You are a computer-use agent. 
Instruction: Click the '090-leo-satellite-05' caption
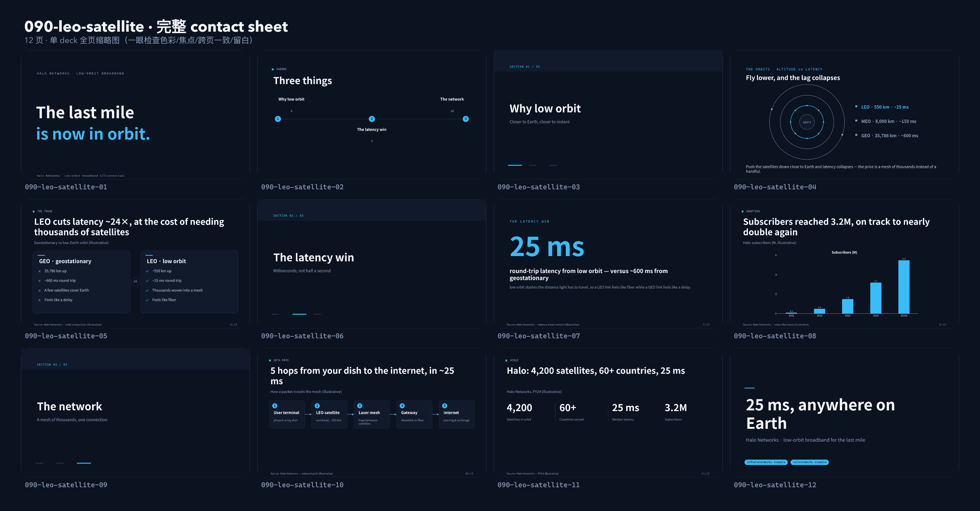(66, 336)
